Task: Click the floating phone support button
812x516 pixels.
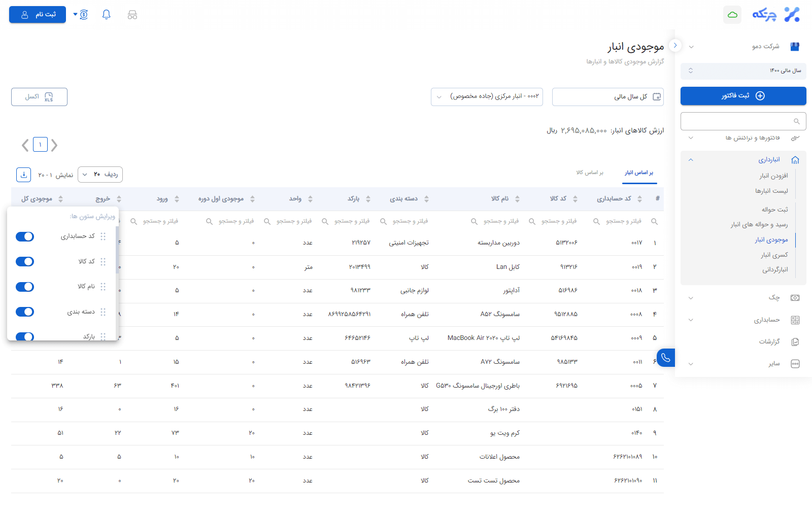Action: point(665,357)
